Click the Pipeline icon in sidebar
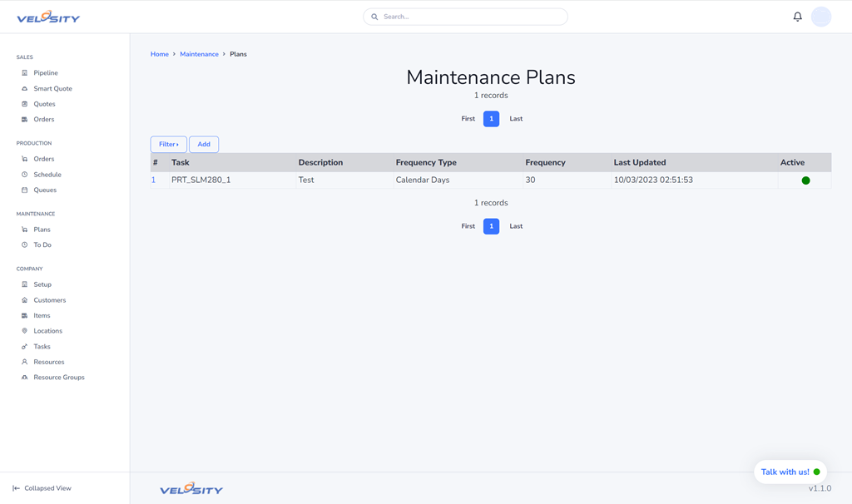852x504 pixels. click(x=24, y=73)
